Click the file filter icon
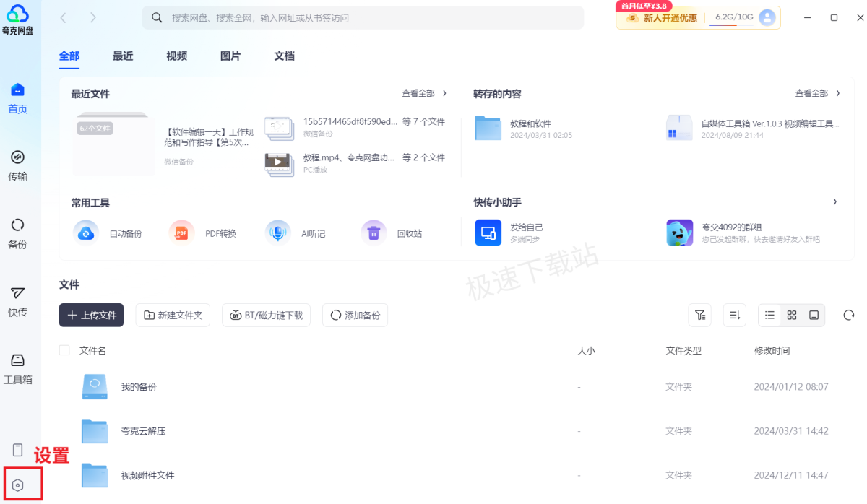Image resolution: width=867 pixels, height=504 pixels. 699,315
